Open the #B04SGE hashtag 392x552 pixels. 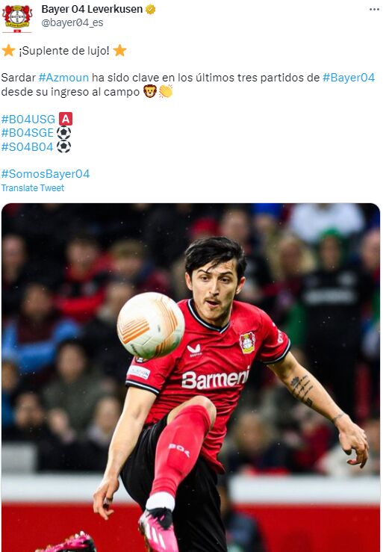point(28,133)
